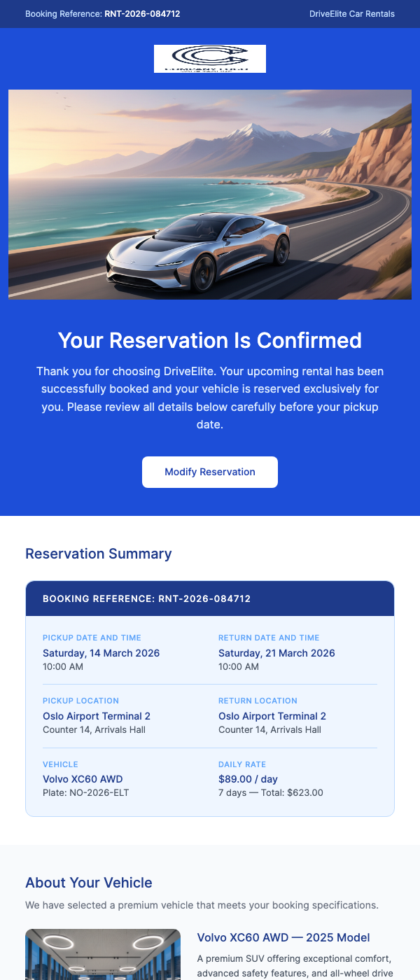This screenshot has height=980, width=420.
Task: Click the plate number NO-2026-ELT
Action: [x=84, y=793]
